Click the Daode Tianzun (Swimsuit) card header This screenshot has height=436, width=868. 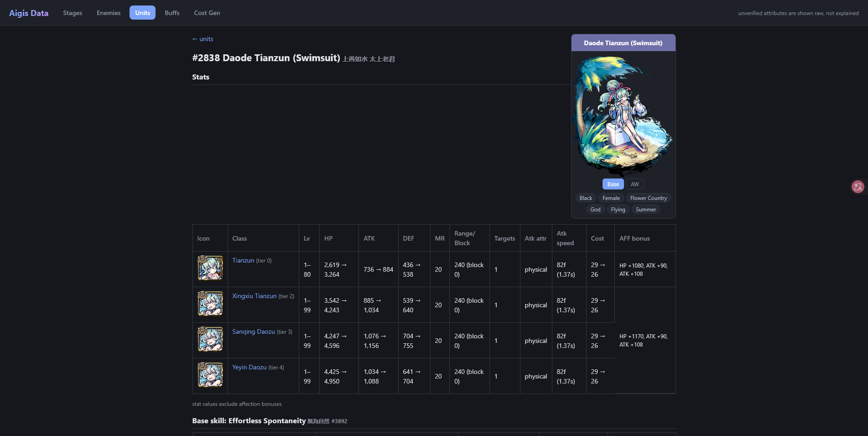point(623,43)
